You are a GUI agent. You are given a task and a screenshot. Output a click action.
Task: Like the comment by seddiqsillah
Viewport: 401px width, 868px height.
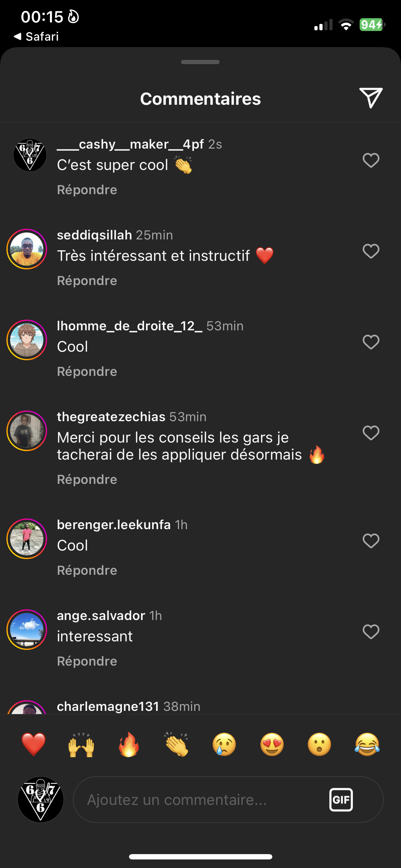(371, 251)
